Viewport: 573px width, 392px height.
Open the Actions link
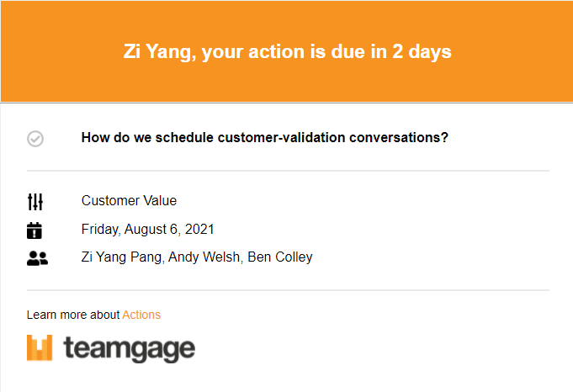[x=141, y=315]
